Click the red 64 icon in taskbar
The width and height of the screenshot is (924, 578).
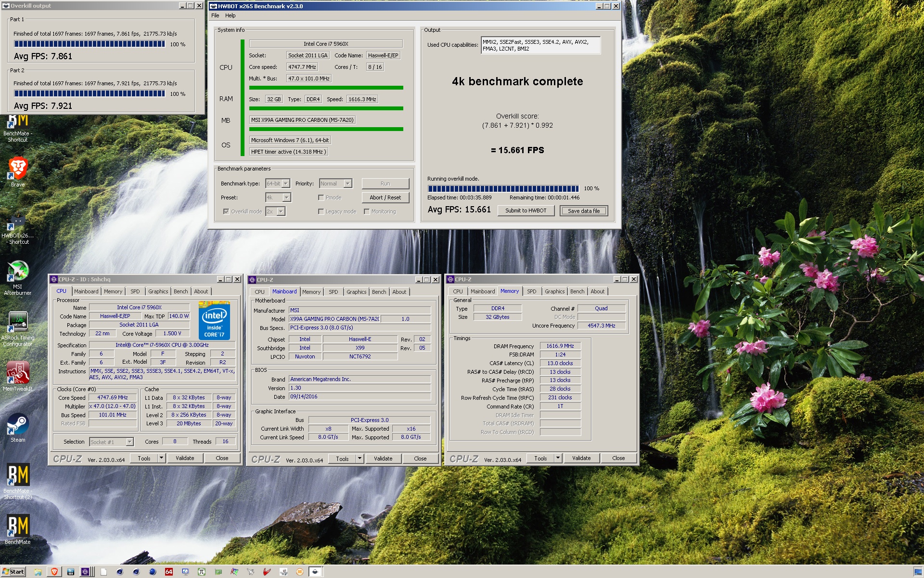tap(169, 572)
